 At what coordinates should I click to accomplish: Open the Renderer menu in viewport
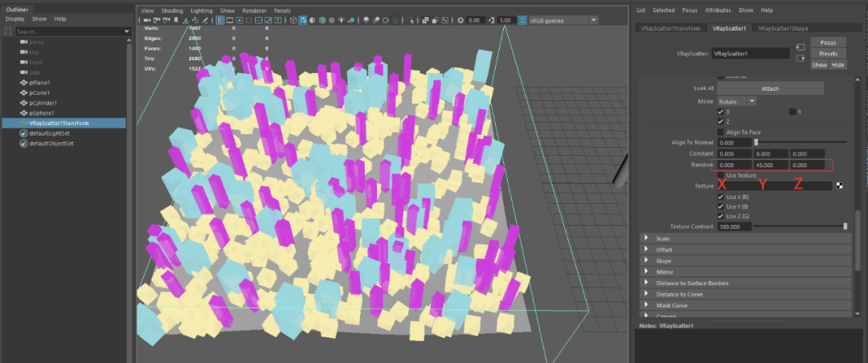tap(253, 10)
